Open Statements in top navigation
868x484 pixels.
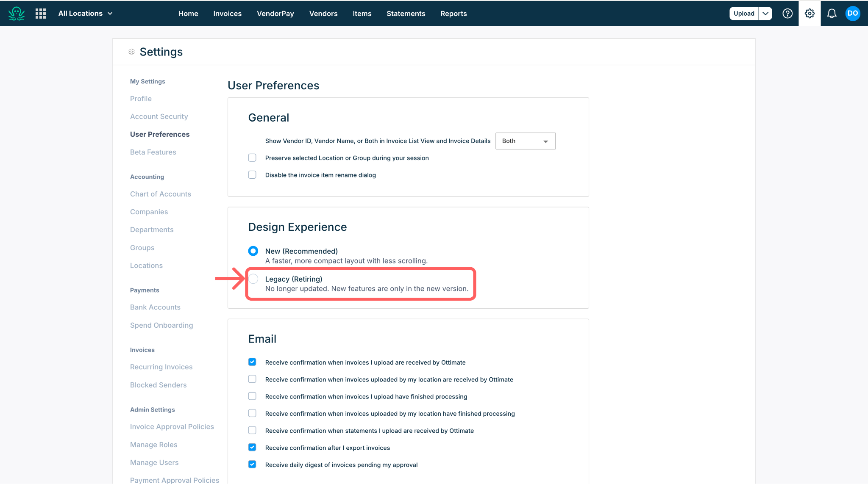(406, 14)
